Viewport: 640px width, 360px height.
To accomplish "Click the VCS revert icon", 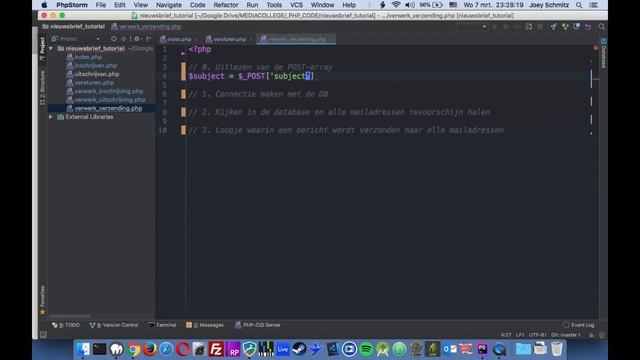I will pos(588,27).
